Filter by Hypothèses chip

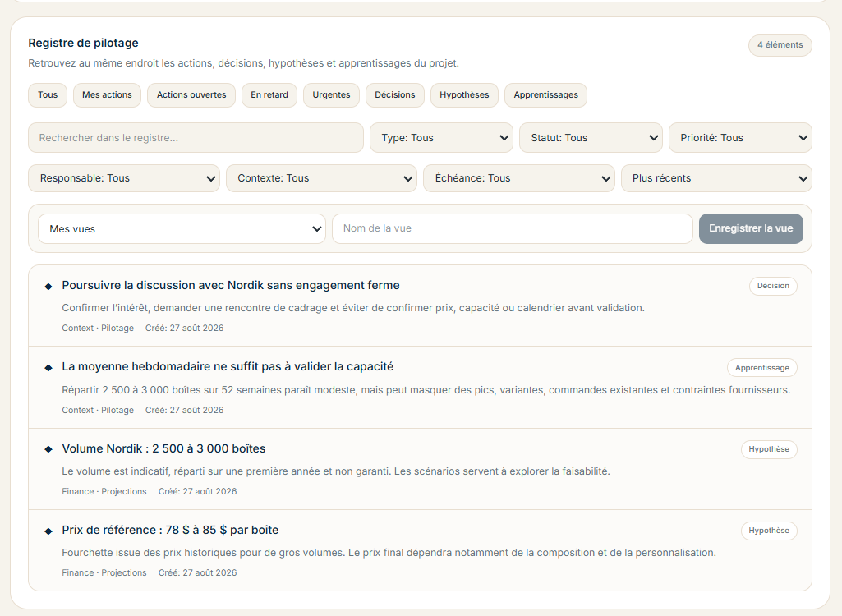[464, 95]
